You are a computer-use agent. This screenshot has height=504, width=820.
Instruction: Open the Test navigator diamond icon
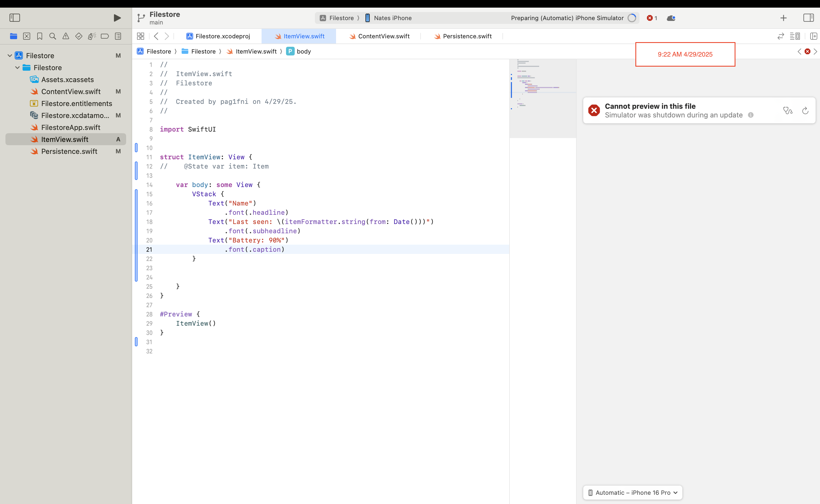coord(79,36)
